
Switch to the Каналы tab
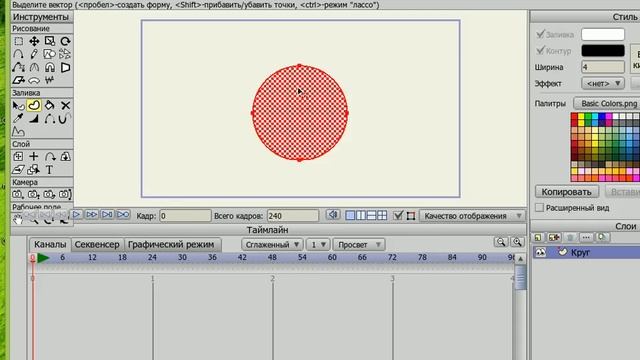click(x=50, y=244)
